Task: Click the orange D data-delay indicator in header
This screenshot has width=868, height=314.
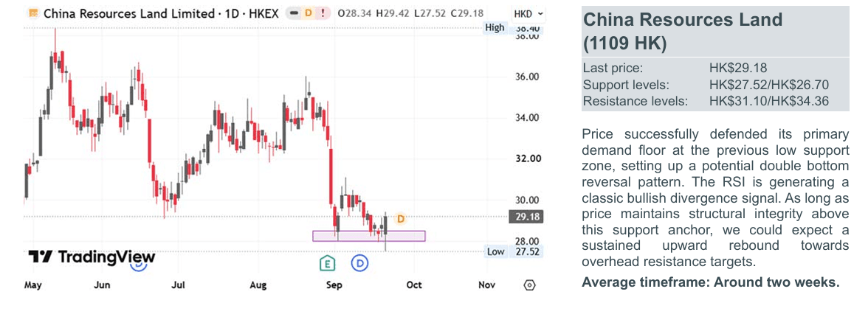Action: [309, 13]
